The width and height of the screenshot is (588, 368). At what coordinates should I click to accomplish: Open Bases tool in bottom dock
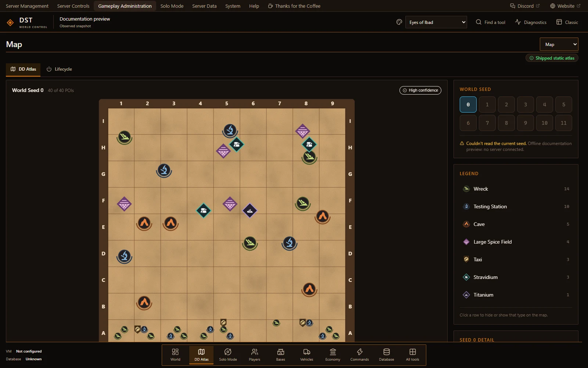(281, 355)
